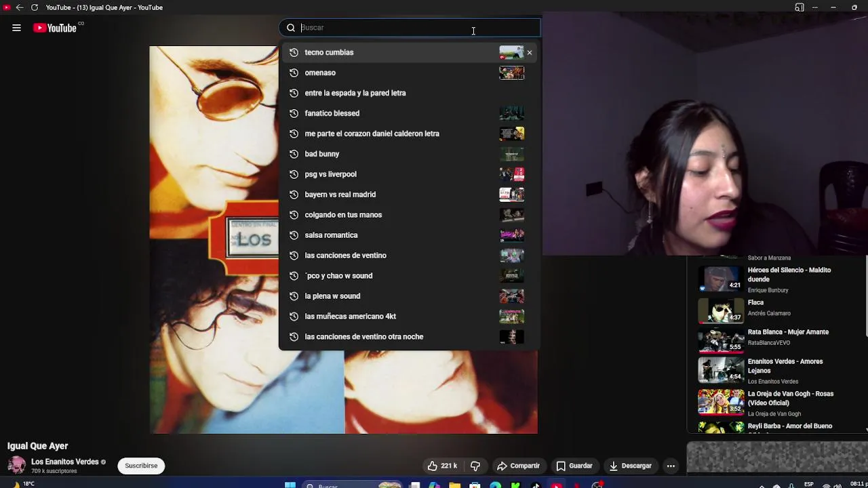This screenshot has width=868, height=488.
Task: Dislike the video with thumbs down
Action: [475, 466]
